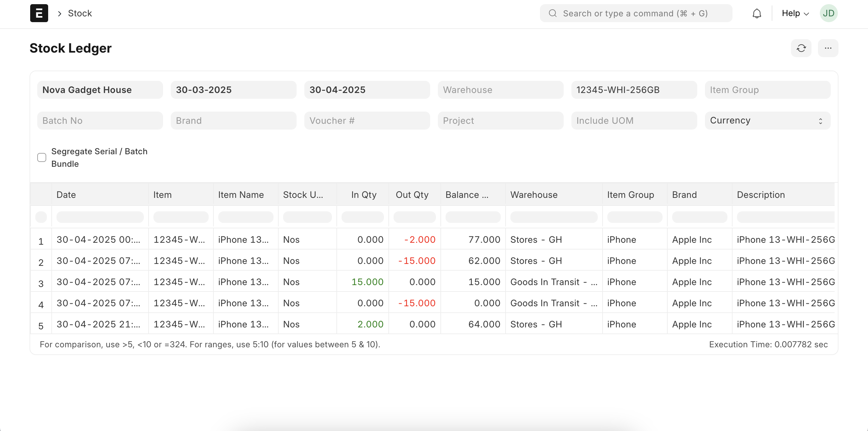The height and width of the screenshot is (431, 868).
Task: Click the Description column header
Action: (x=784, y=195)
